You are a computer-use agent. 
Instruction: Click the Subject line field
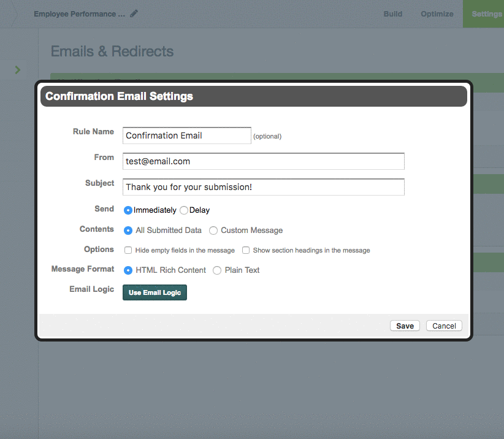263,186
